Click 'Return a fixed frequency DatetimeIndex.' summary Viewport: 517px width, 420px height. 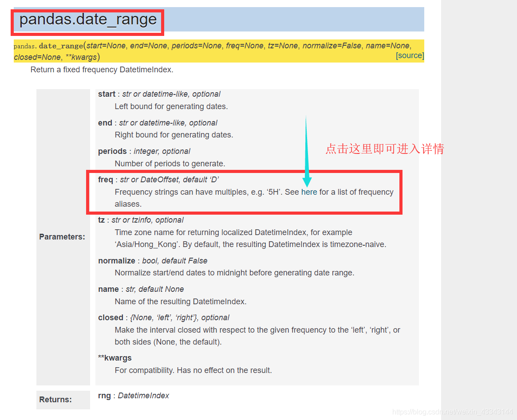[x=102, y=70]
